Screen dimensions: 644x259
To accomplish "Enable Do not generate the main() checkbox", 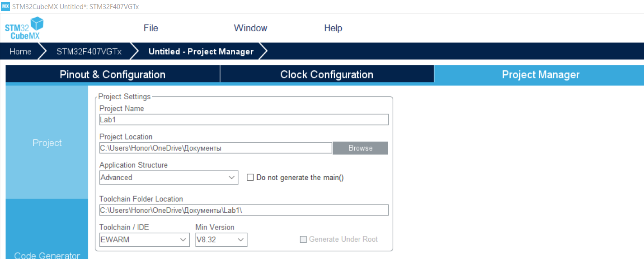I will click(250, 177).
